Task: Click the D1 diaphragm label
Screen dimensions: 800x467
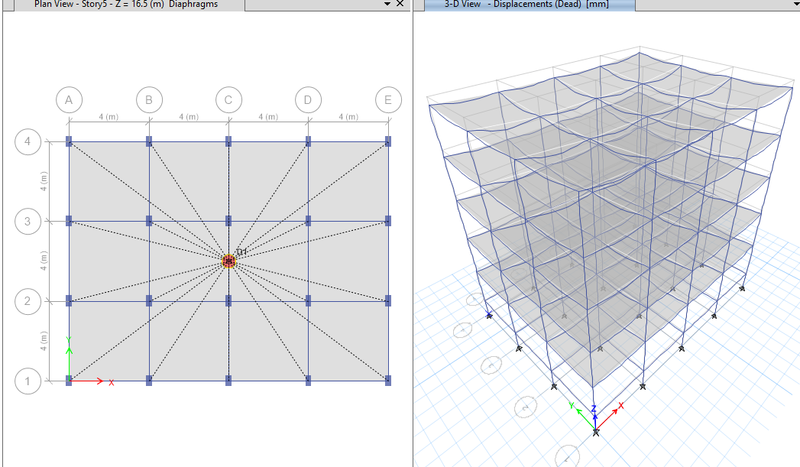Action: point(242,252)
